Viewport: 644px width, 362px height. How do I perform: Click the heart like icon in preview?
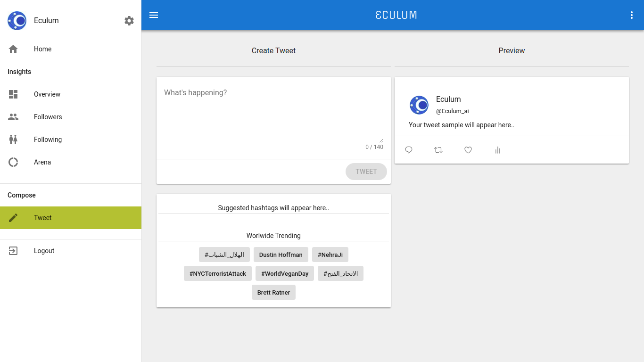click(468, 150)
